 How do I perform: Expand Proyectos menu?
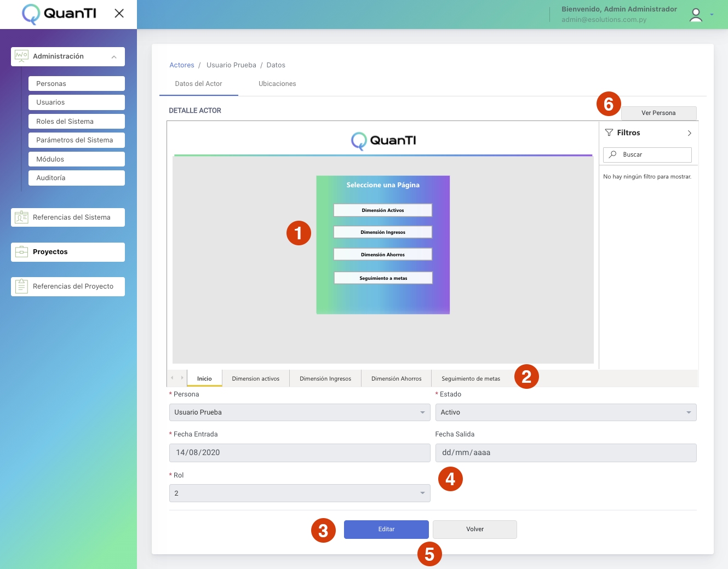coord(68,252)
